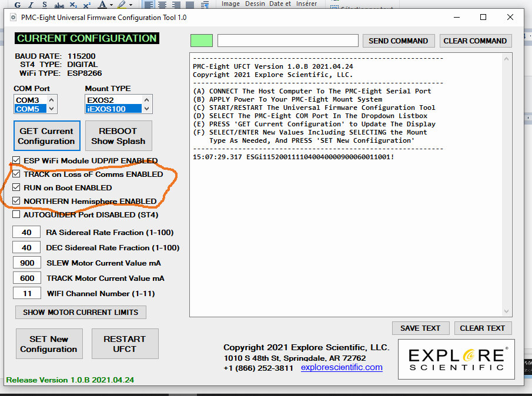Click SLEW Motor Current Value field
Image resolution: width=532 pixels, height=396 pixels.
tap(27, 263)
